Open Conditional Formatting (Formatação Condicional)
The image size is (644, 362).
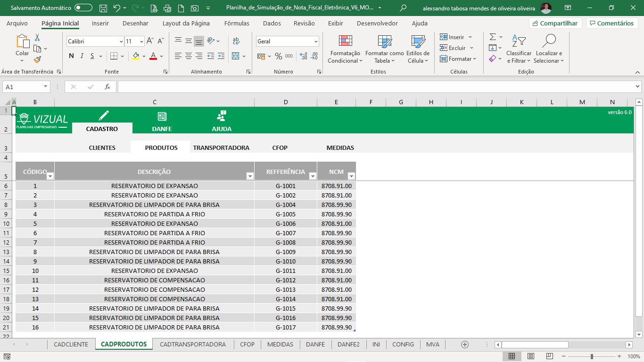coord(345,49)
